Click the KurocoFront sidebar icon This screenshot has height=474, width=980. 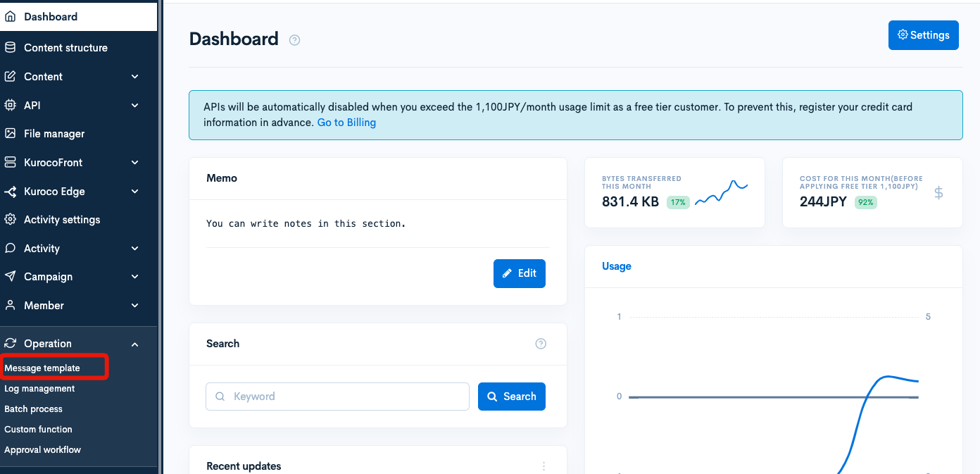[11, 162]
